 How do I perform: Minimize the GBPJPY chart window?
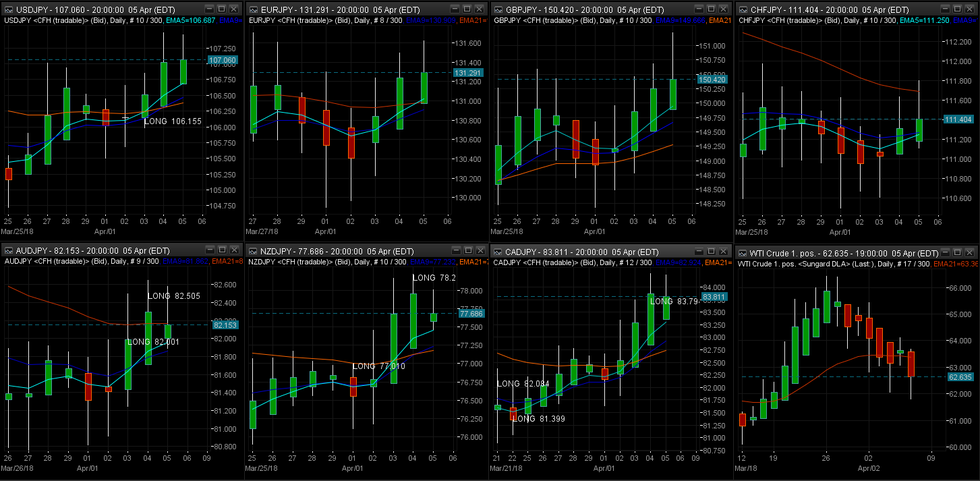tap(699, 9)
